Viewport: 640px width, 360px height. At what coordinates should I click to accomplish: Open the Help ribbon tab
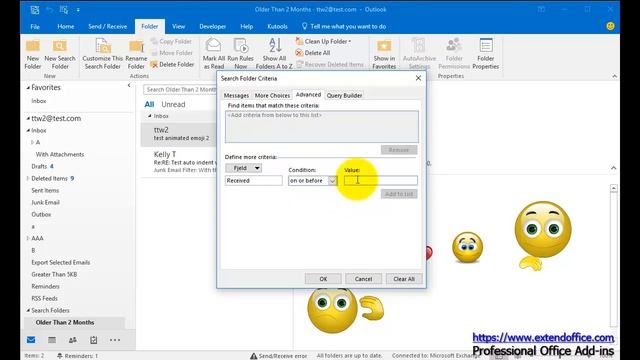click(247, 27)
